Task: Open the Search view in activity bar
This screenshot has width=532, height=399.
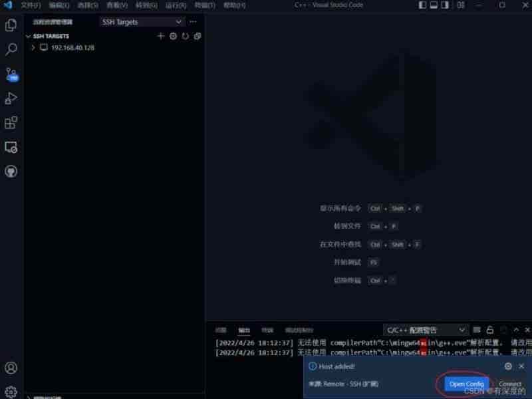Action: [11, 50]
